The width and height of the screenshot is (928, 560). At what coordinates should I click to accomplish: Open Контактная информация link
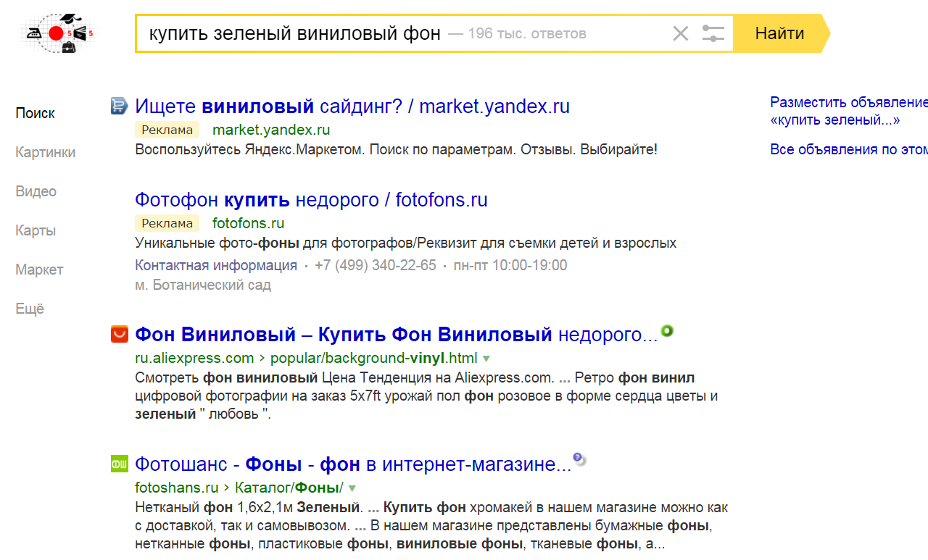[216, 265]
